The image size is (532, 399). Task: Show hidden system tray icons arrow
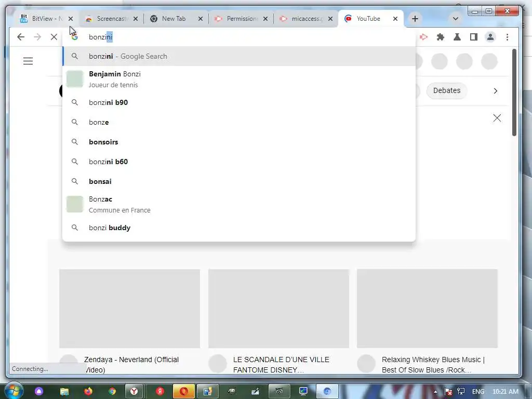[435, 392]
